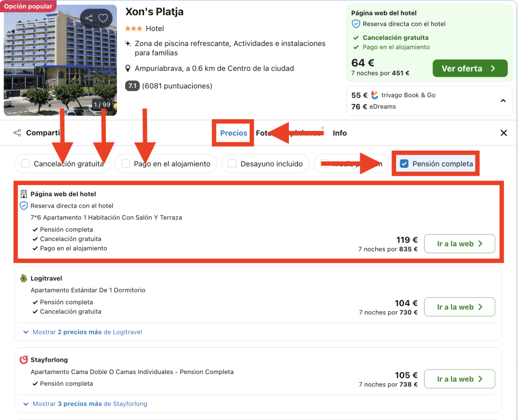Close the hotel details panel with X
This screenshot has width=518, height=420.
(x=503, y=133)
